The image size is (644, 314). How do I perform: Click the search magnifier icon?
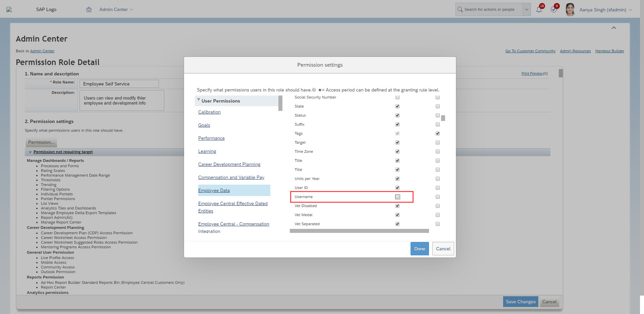point(460,9)
